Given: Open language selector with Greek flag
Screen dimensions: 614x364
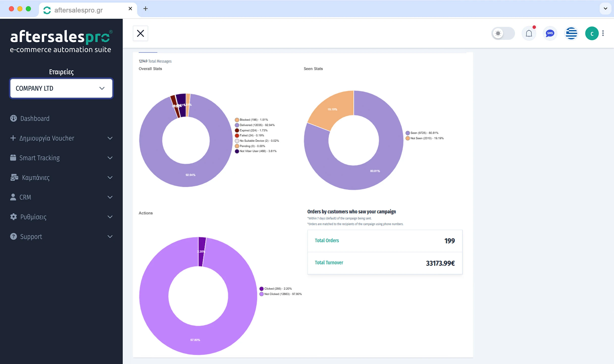Looking at the screenshot, I should 571,33.
